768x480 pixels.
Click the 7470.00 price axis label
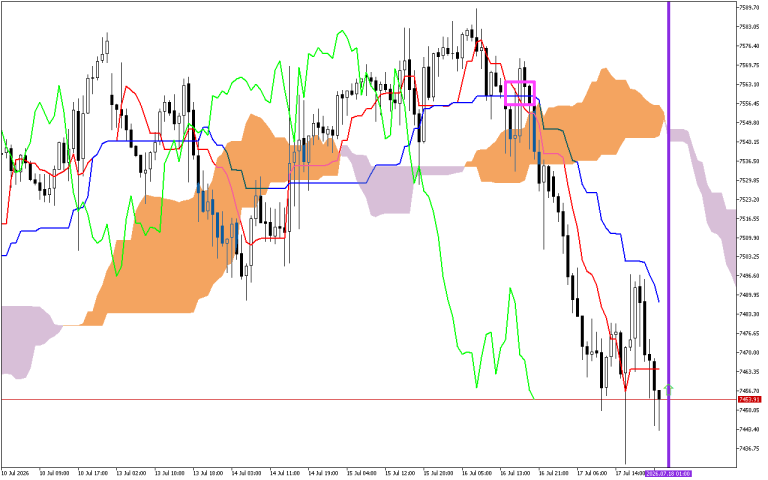pyautogui.click(x=749, y=352)
